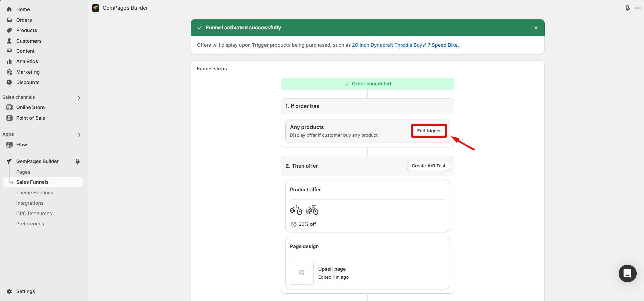Click the Discounts badge icon
The height and width of the screenshot is (301, 644).
coord(9,82)
